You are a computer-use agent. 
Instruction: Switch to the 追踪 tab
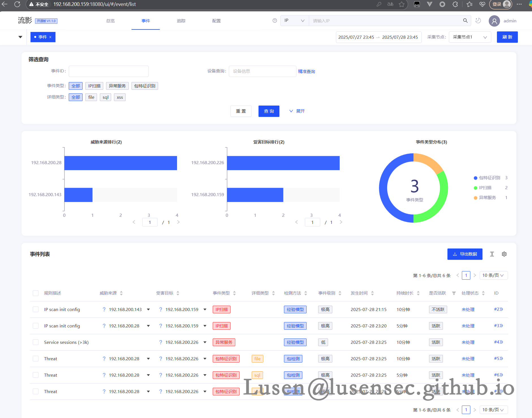[x=181, y=21]
